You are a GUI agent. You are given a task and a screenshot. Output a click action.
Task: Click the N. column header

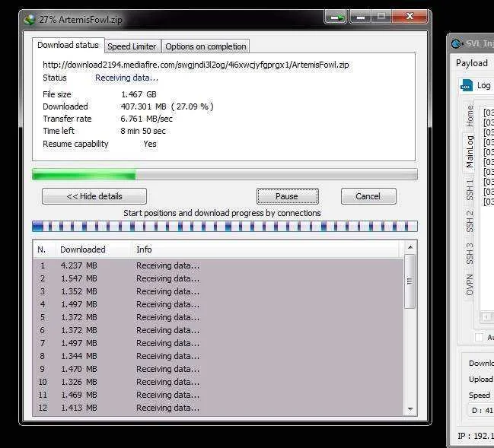click(x=44, y=249)
